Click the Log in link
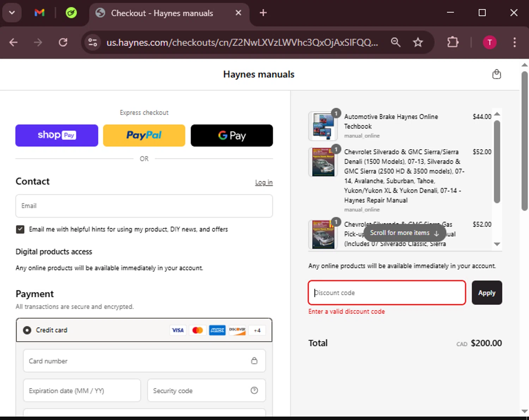This screenshot has width=529, height=420. (264, 182)
